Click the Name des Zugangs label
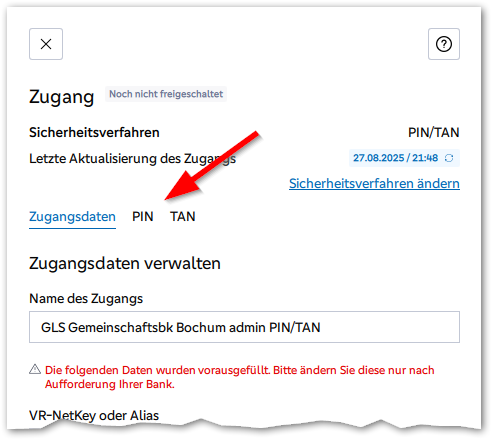 tap(86, 299)
